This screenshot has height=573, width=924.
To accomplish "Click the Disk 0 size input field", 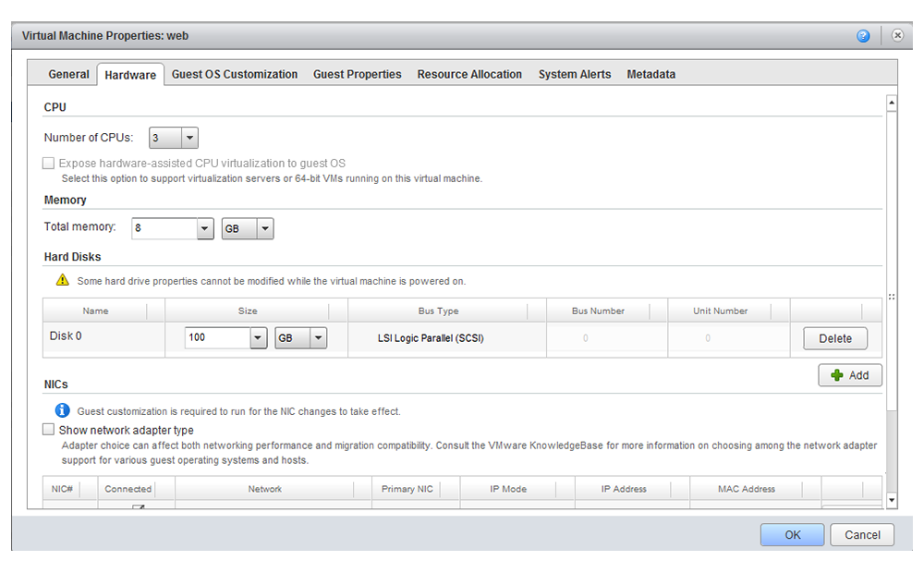I will (x=217, y=338).
